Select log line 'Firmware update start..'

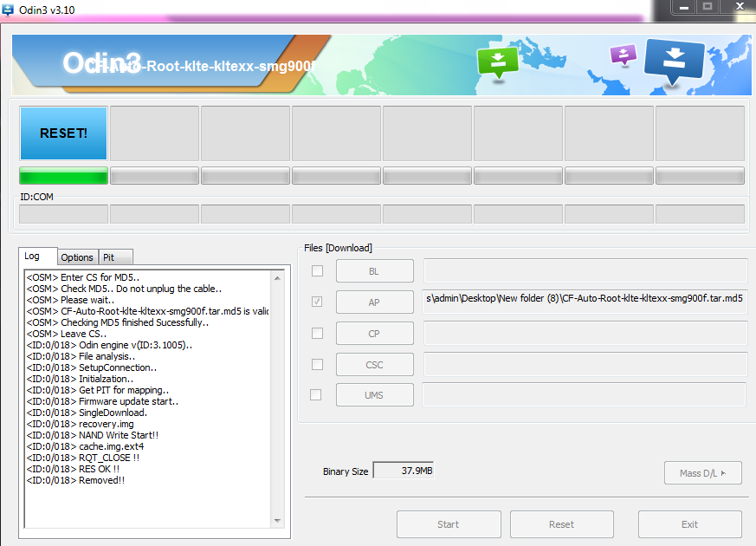[103, 401]
